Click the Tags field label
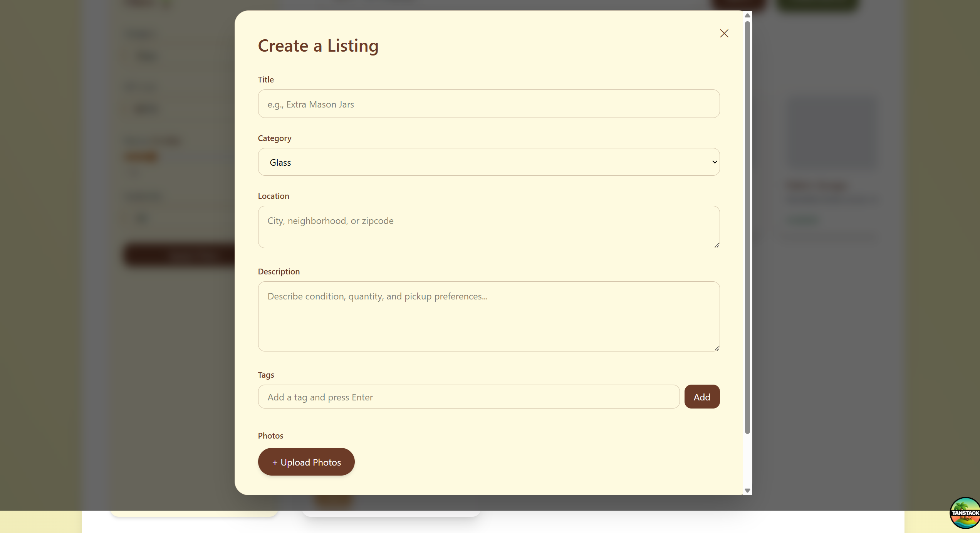The height and width of the screenshot is (533, 980). click(266, 375)
